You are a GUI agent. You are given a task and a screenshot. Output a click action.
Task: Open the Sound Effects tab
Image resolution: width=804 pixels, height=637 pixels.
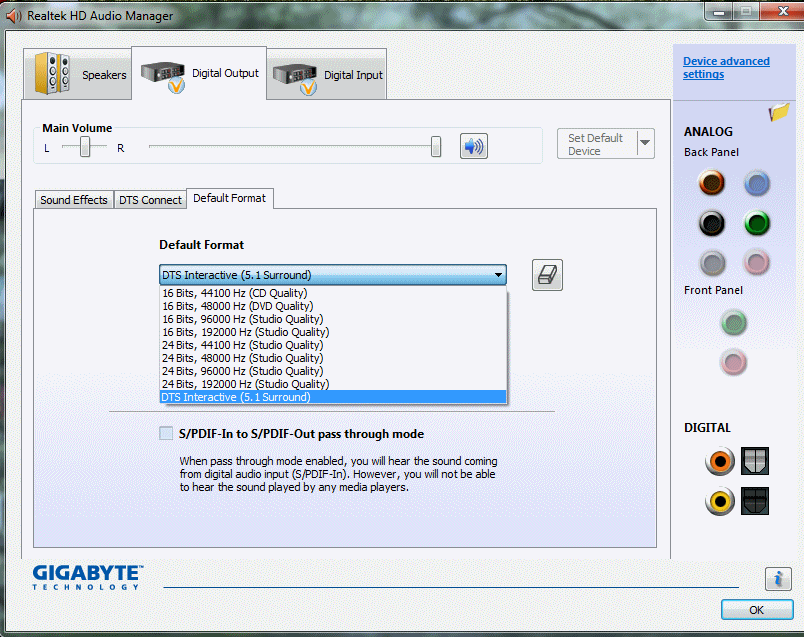point(74,200)
